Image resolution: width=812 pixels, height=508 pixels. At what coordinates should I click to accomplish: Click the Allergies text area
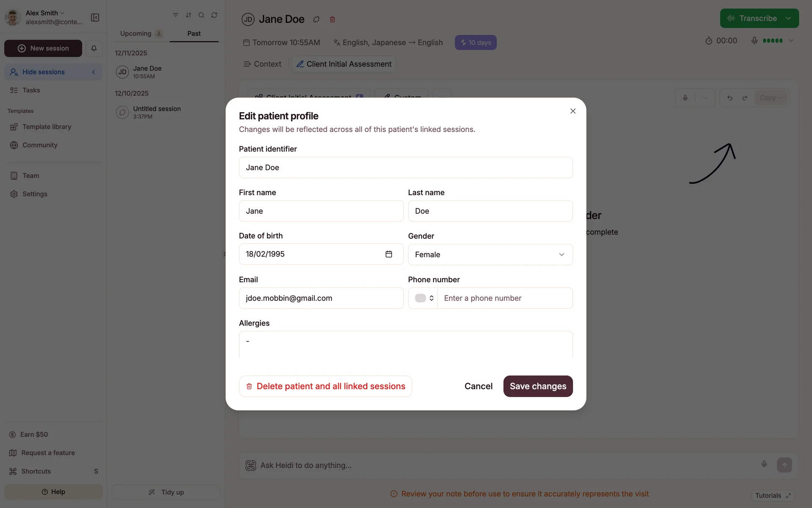tap(406, 345)
